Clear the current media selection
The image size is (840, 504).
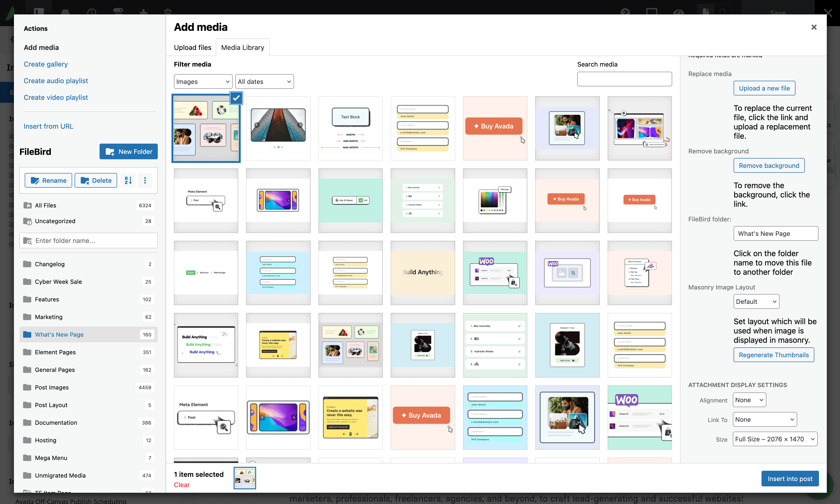[182, 485]
